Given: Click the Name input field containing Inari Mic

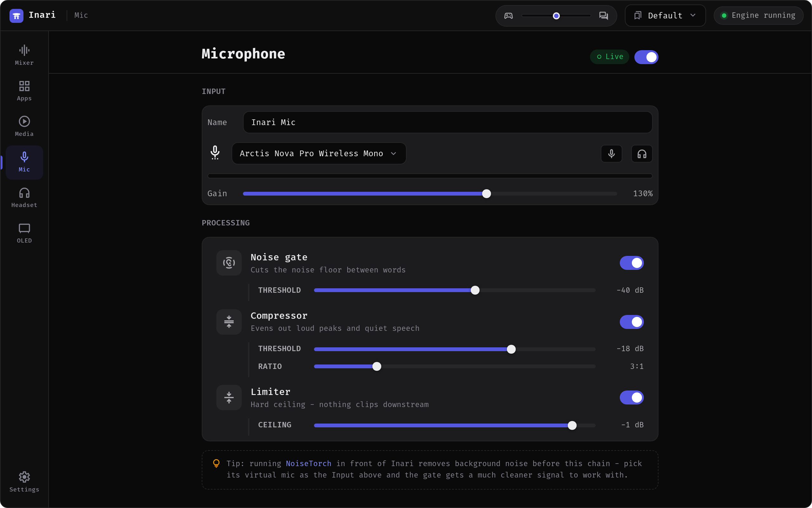Looking at the screenshot, I should pyautogui.click(x=448, y=122).
